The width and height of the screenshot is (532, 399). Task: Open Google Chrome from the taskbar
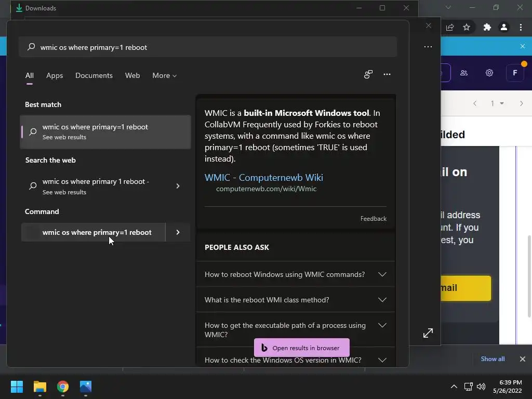coord(63,387)
